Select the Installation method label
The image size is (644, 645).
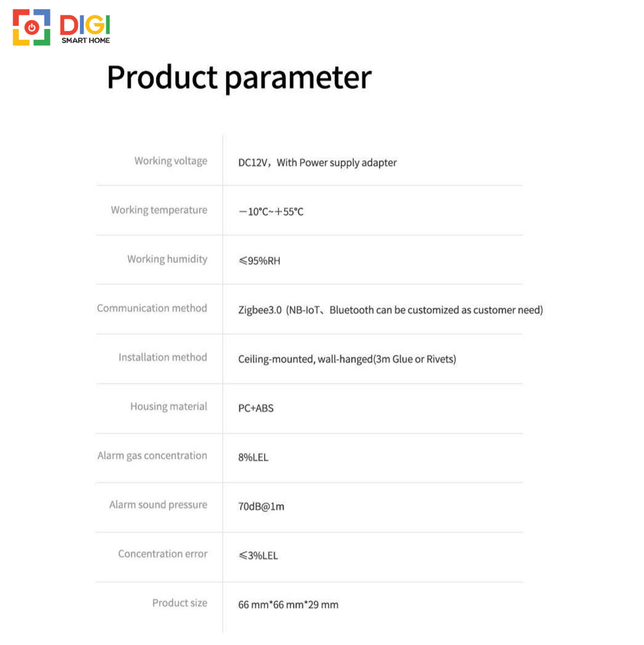pos(163,357)
